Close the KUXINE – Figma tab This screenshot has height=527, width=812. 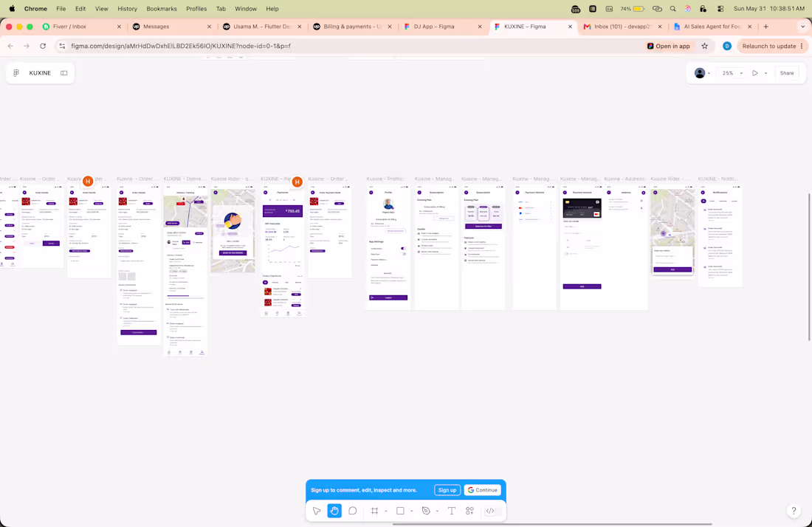(x=570, y=27)
